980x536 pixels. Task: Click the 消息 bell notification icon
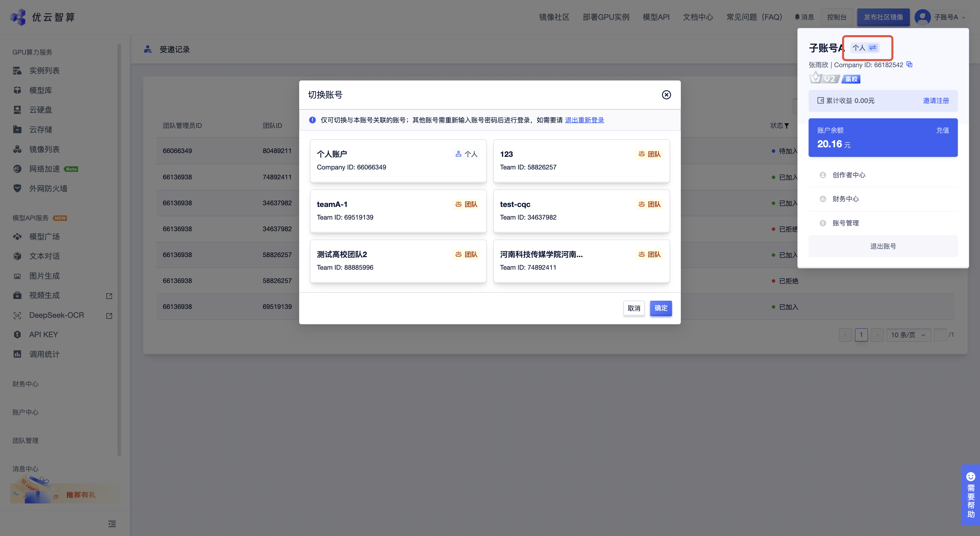coord(797,17)
